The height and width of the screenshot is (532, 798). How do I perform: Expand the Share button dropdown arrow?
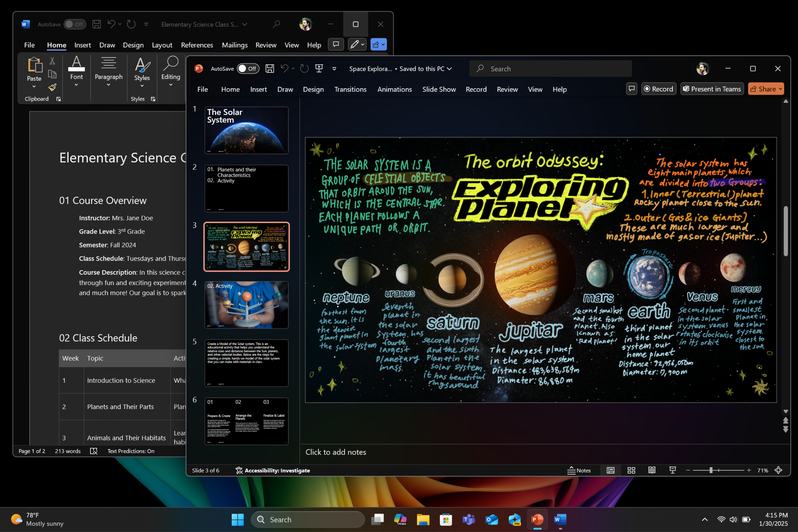point(780,89)
